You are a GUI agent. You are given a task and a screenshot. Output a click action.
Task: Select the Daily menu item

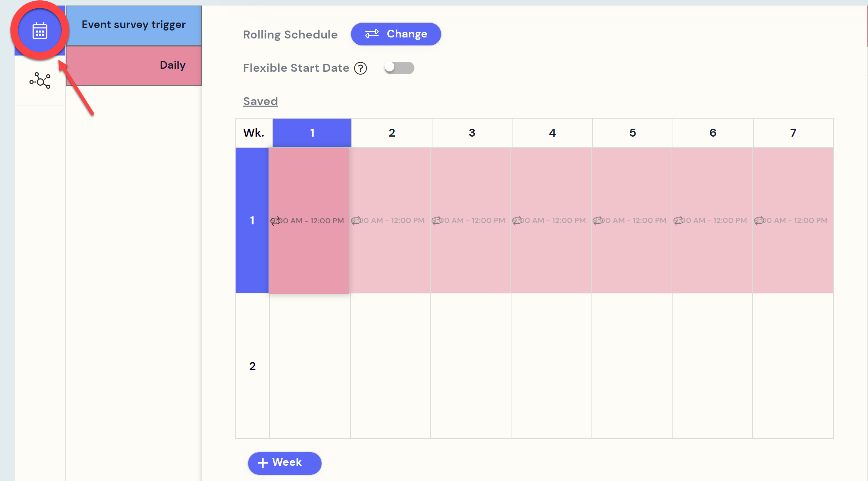(x=132, y=65)
